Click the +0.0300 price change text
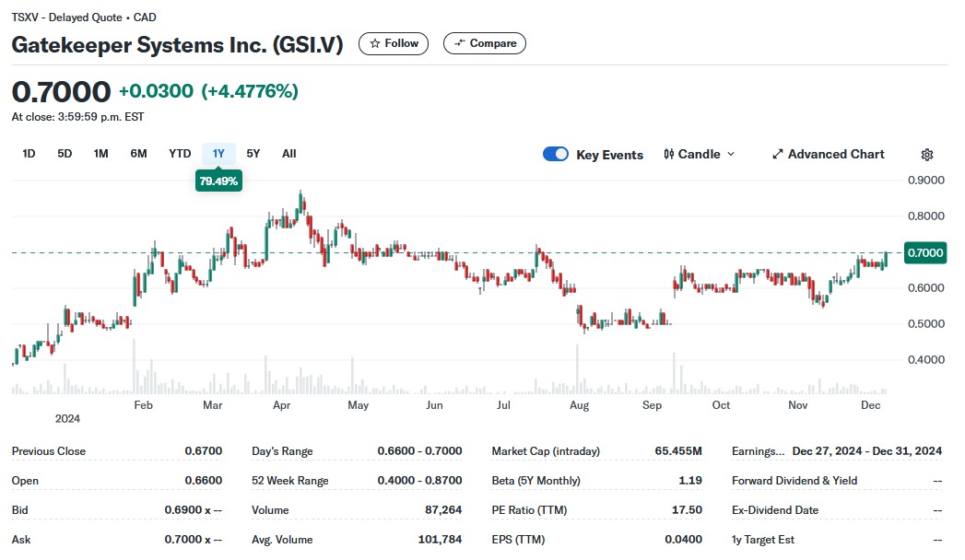 pos(157,91)
